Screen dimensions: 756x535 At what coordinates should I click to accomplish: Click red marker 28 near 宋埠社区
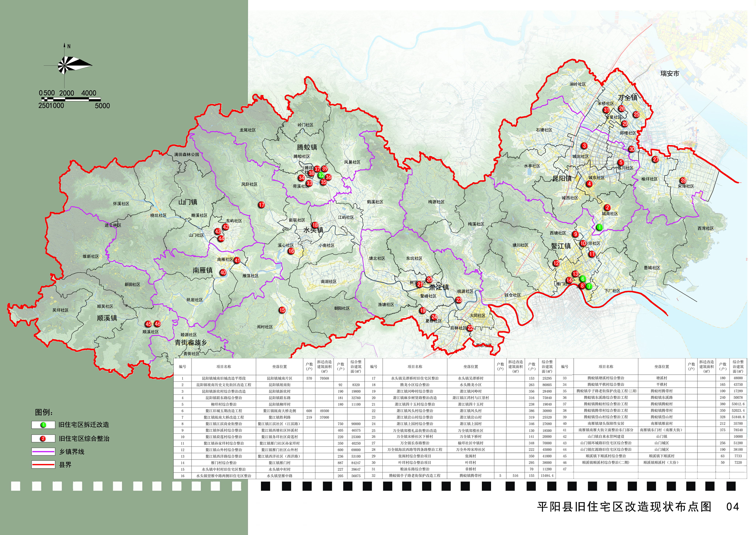tap(683, 180)
